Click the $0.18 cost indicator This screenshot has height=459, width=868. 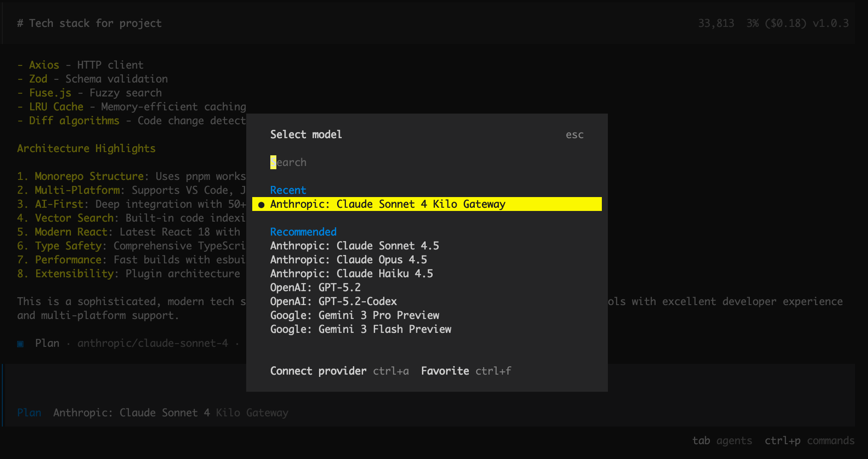tap(787, 23)
